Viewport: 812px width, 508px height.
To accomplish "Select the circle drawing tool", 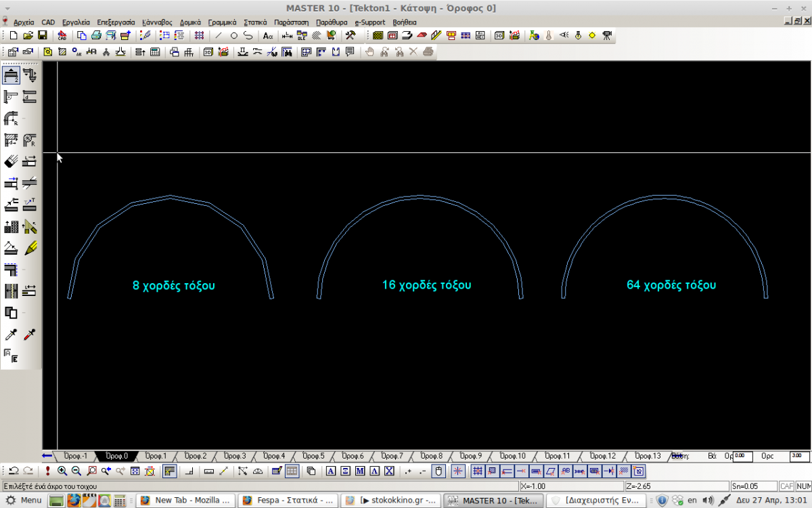I will (x=233, y=35).
